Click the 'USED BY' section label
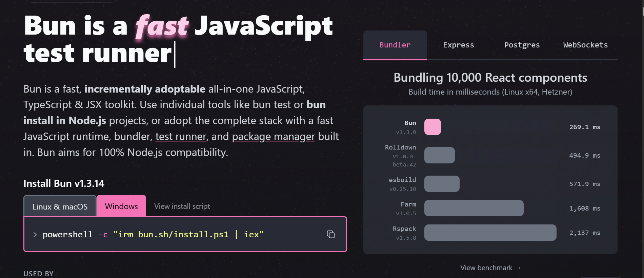644x278 pixels. point(38,274)
